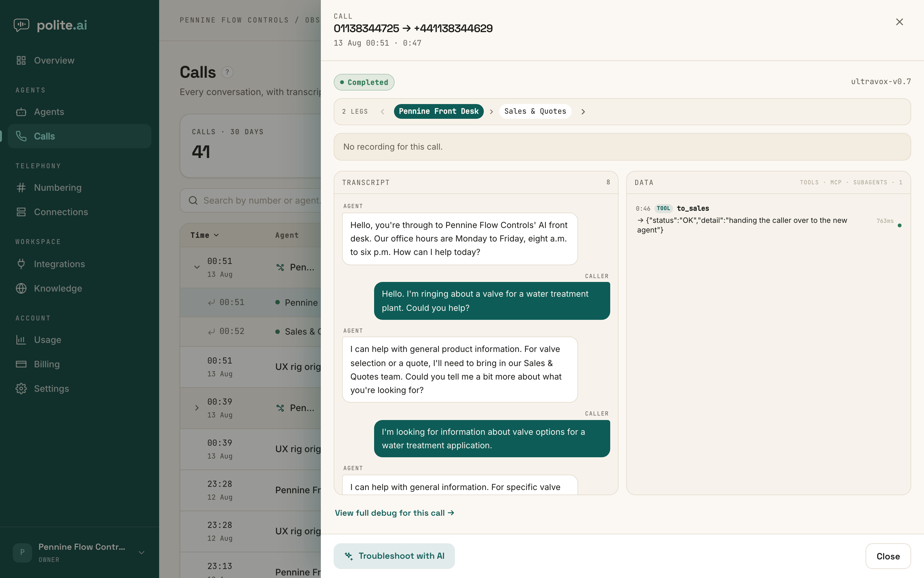Open the Knowledge menu item
This screenshot has width=924, height=578.
tap(80, 288)
